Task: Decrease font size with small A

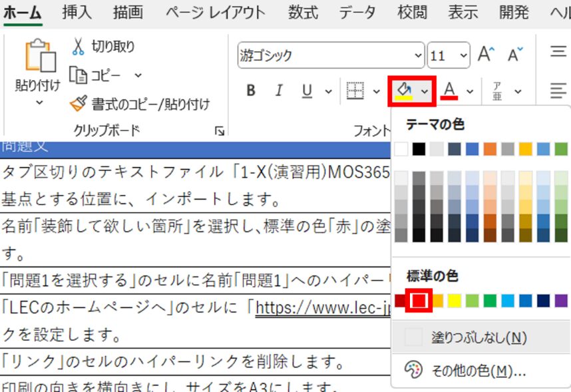Action: click(515, 55)
